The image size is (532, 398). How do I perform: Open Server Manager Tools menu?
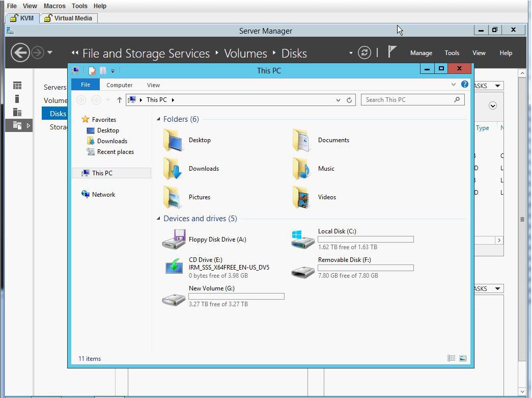[x=452, y=52]
